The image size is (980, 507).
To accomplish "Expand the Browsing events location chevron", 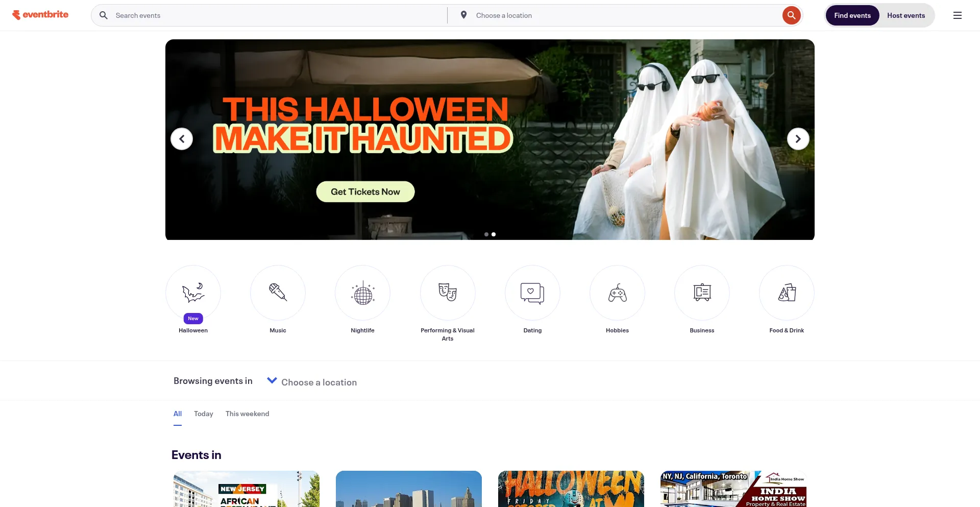I will click(272, 381).
